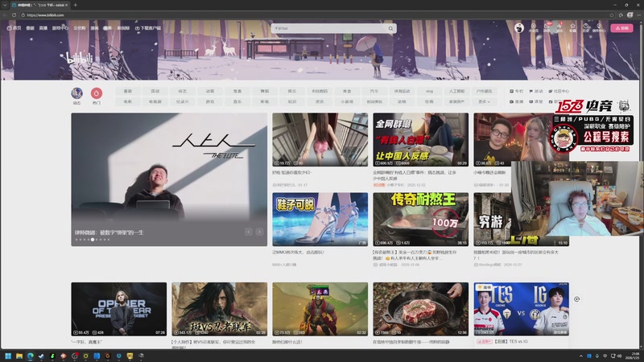Click 下载客户端 in the top nav
Screen dimensions: 644x362
click(x=148, y=28)
